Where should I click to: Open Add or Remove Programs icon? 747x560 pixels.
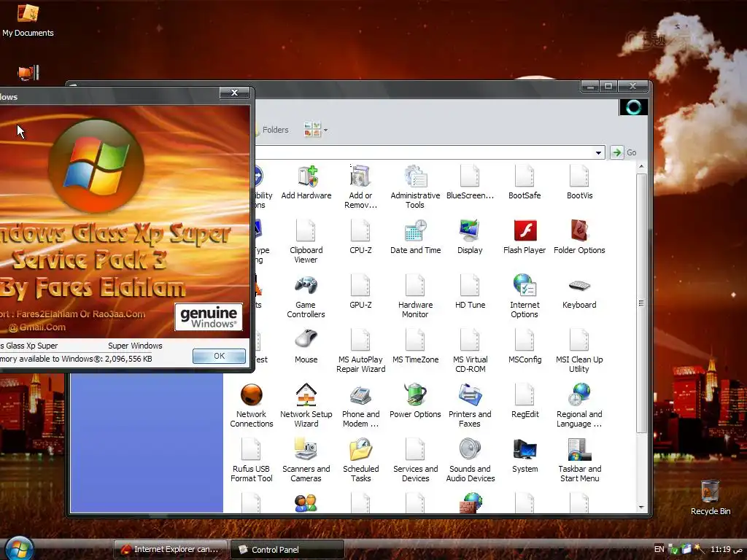point(360,187)
